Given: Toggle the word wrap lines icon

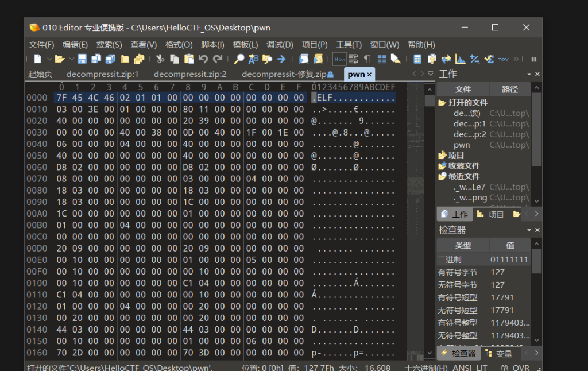Looking at the screenshot, I should [x=354, y=59].
